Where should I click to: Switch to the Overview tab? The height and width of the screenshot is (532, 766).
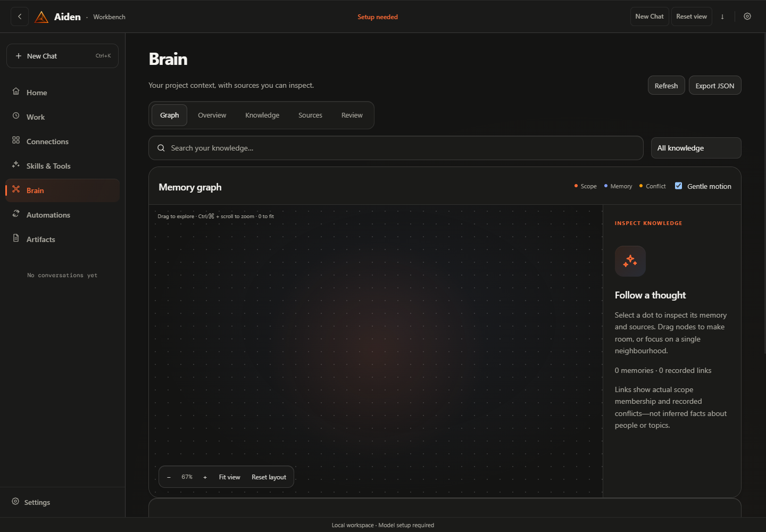[x=212, y=115]
